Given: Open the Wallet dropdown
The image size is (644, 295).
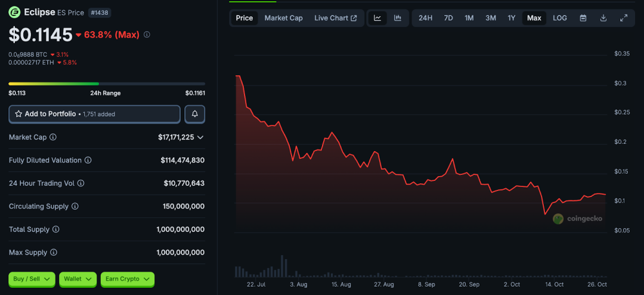Looking at the screenshot, I should [78, 279].
